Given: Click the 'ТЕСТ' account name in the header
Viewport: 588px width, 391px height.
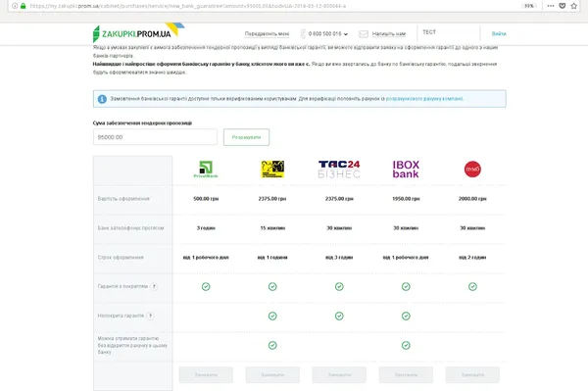Looking at the screenshot, I should (429, 32).
